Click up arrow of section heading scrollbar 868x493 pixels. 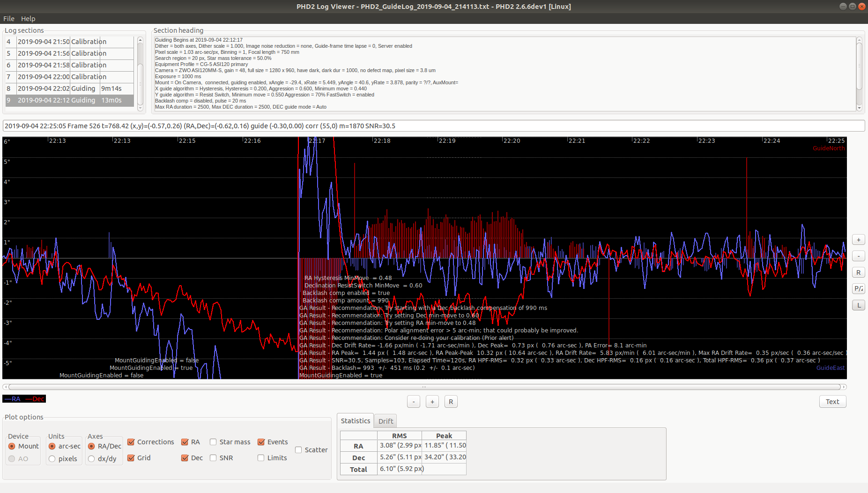[x=859, y=40]
